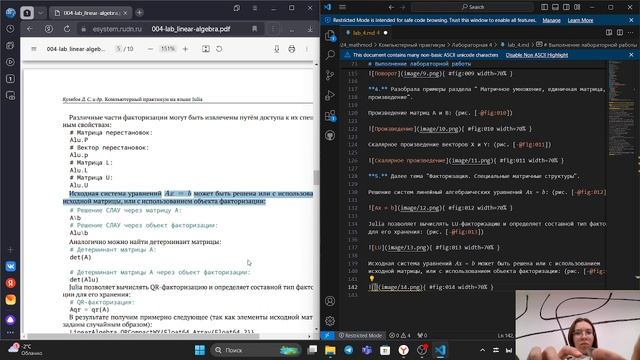Viewport: 640px width, 360px height.
Task: Open the Source Control view in VS Code
Action: point(330,75)
